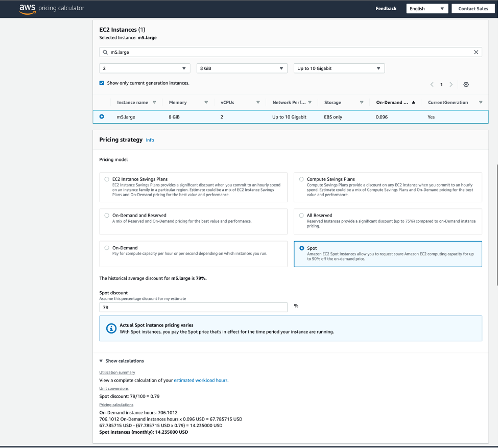499x448 pixels.
Task: Clear the m5.large search with X icon
Action: [476, 52]
